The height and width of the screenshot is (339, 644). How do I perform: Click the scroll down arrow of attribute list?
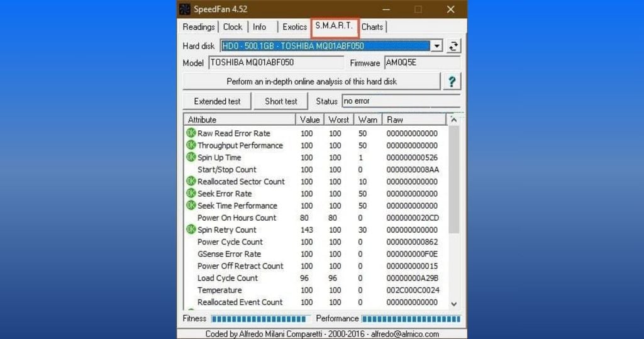pyautogui.click(x=453, y=304)
